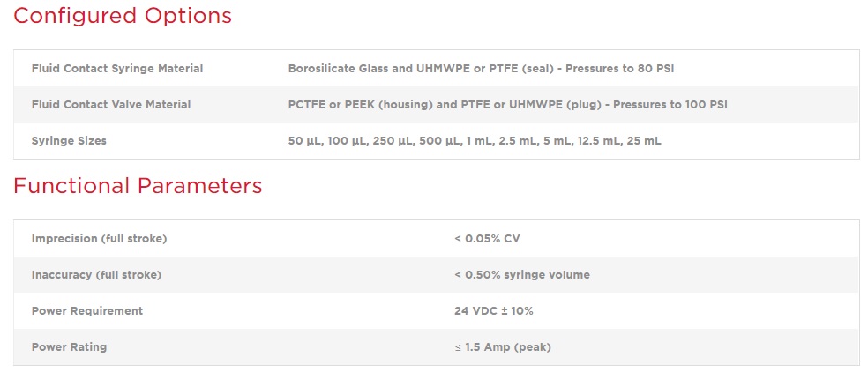Screen dimensions: 868x372
Task: Select the Fluid Contact Valve Material label
Action: pyautogui.click(x=111, y=104)
